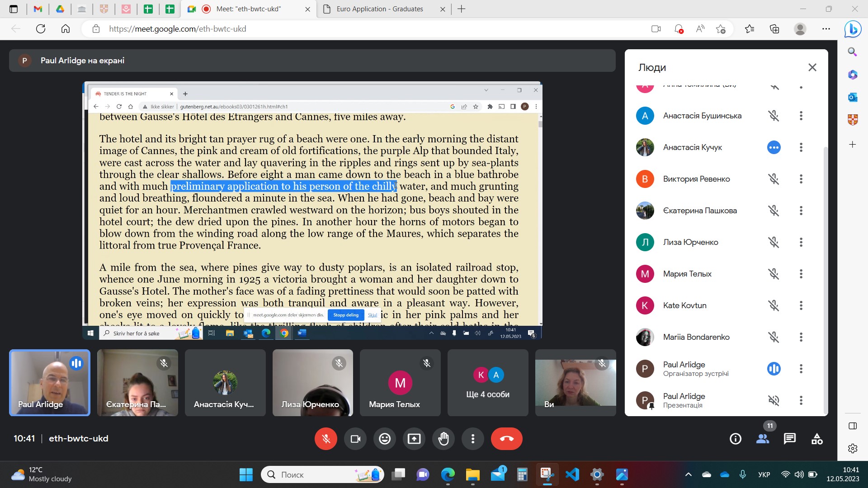Mute icon next to Лиза Юрченко
Viewport: 868px width, 488px height.
(x=774, y=242)
